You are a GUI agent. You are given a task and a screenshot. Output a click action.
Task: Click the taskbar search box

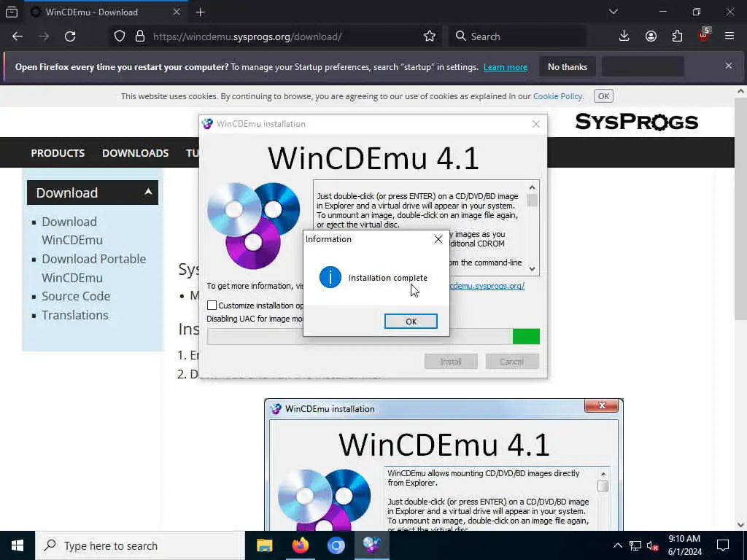coord(140,545)
